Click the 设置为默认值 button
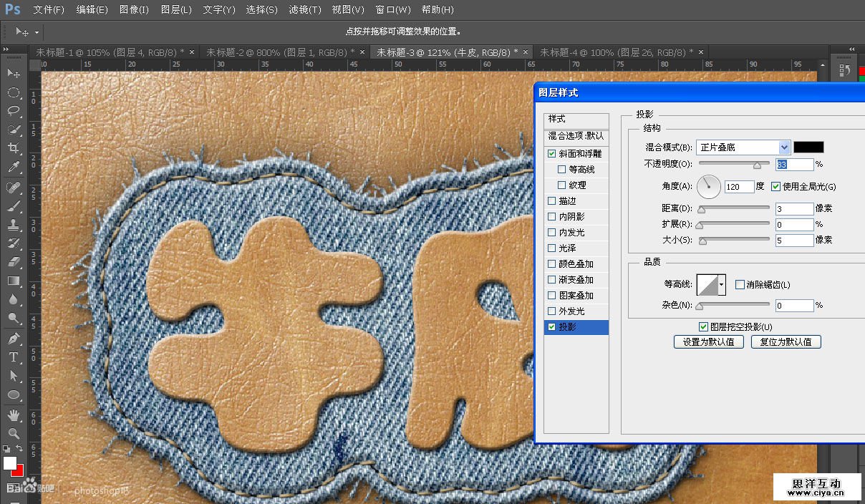This screenshot has width=865, height=504. pos(708,342)
